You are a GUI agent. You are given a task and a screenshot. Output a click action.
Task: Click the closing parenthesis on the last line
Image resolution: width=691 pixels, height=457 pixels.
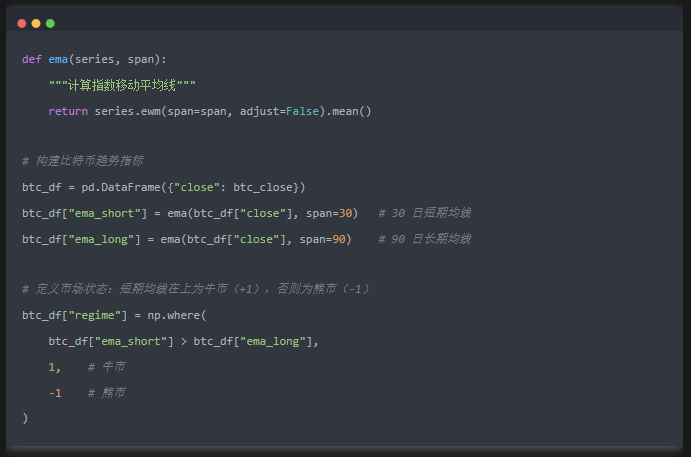(25, 418)
